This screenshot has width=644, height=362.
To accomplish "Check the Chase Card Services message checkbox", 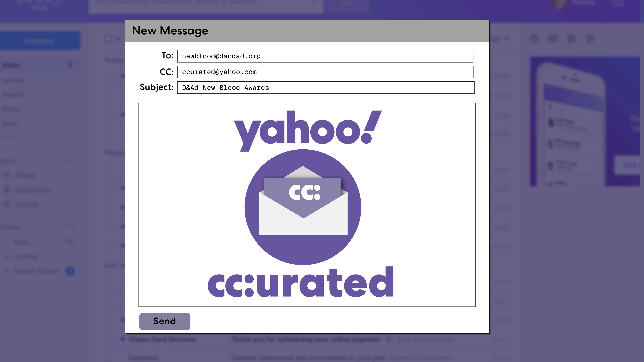I will [x=108, y=339].
